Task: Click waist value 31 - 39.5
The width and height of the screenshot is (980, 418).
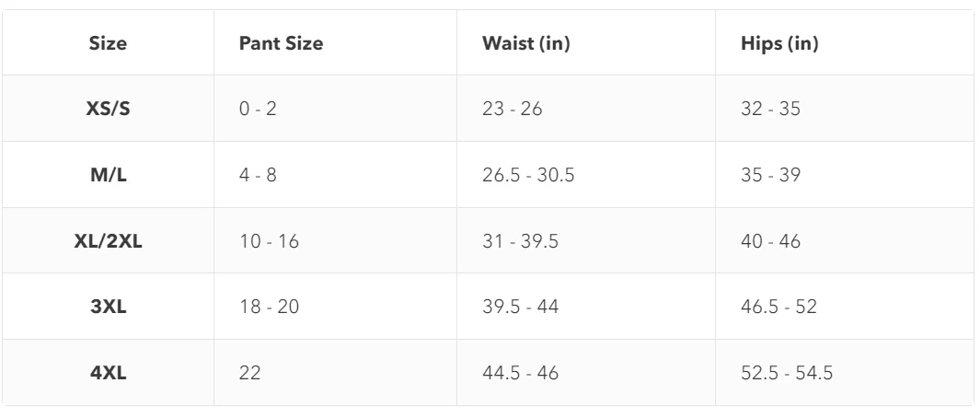Action: click(x=520, y=241)
